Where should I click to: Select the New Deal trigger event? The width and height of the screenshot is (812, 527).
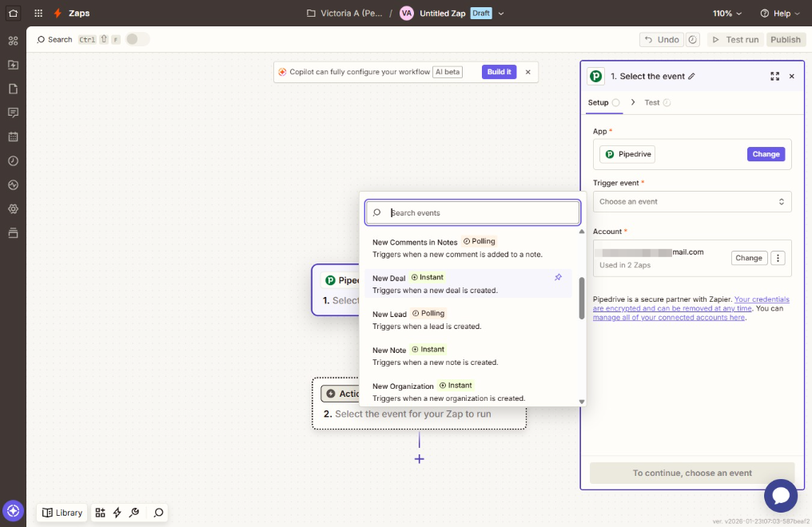468,283
